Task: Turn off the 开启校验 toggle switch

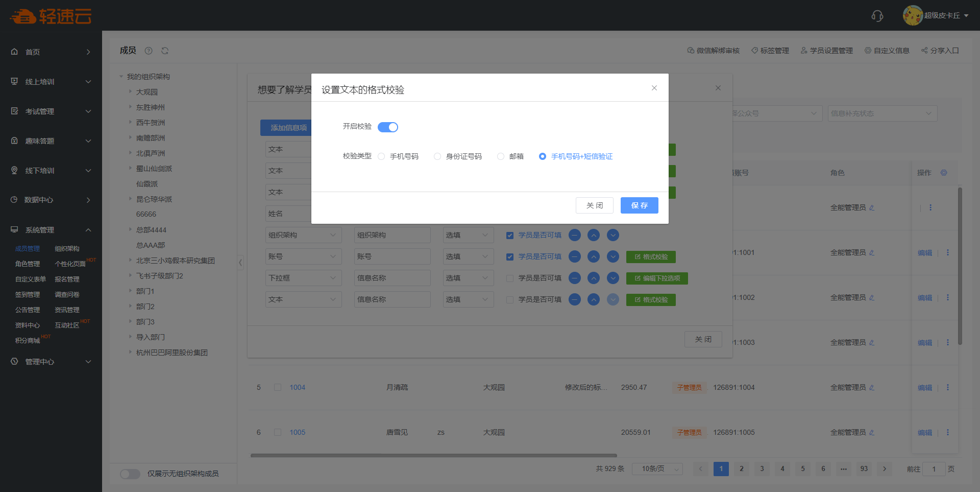Action: tap(387, 127)
